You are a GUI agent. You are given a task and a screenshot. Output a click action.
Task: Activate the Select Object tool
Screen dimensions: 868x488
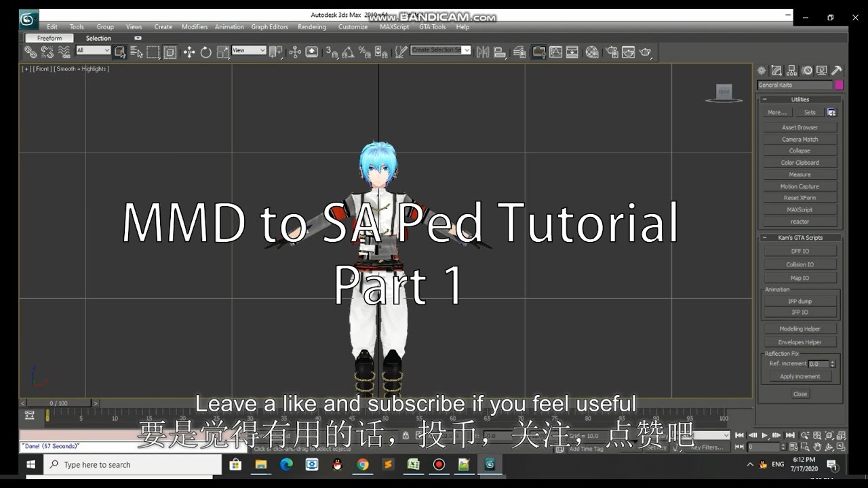point(120,52)
